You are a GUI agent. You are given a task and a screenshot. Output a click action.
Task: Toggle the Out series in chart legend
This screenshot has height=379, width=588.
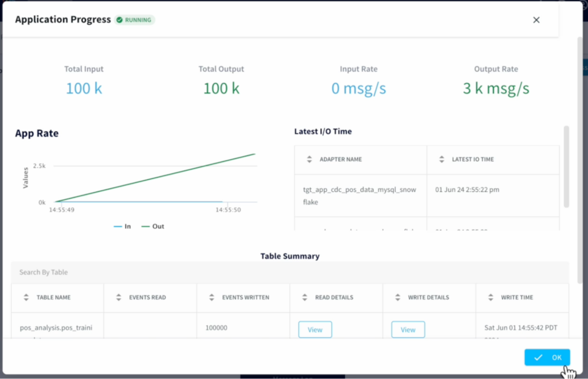153,226
